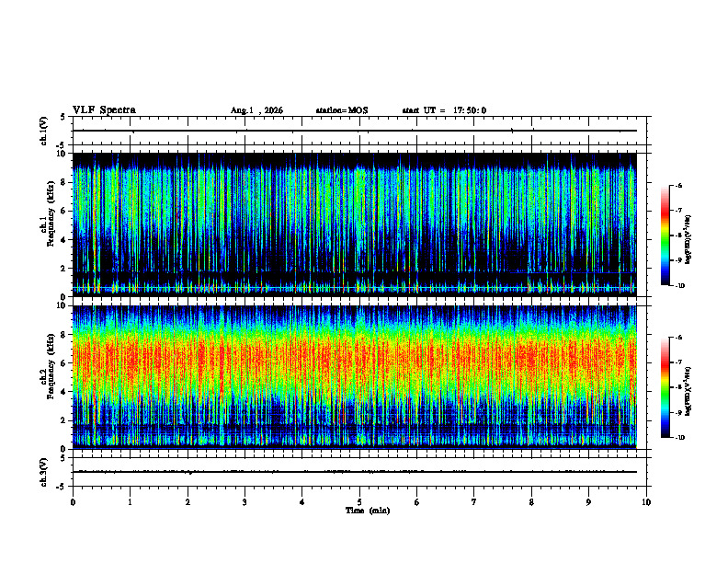Click the "7" tick on the time axis
728x563 pixels.
(474, 502)
